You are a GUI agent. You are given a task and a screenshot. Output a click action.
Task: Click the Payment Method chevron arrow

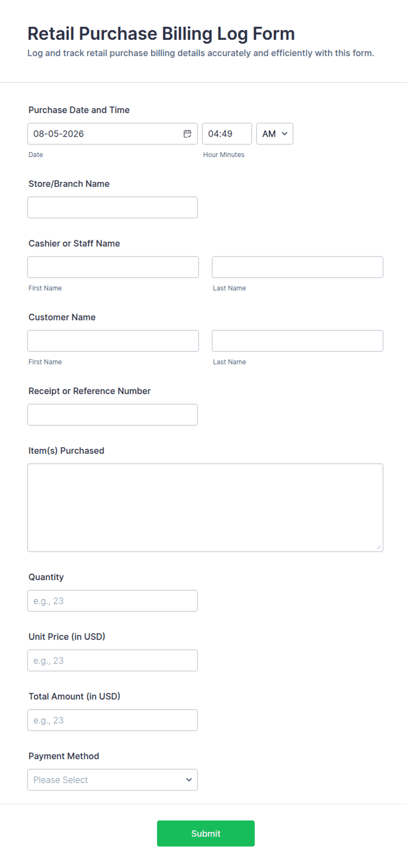coord(189,780)
